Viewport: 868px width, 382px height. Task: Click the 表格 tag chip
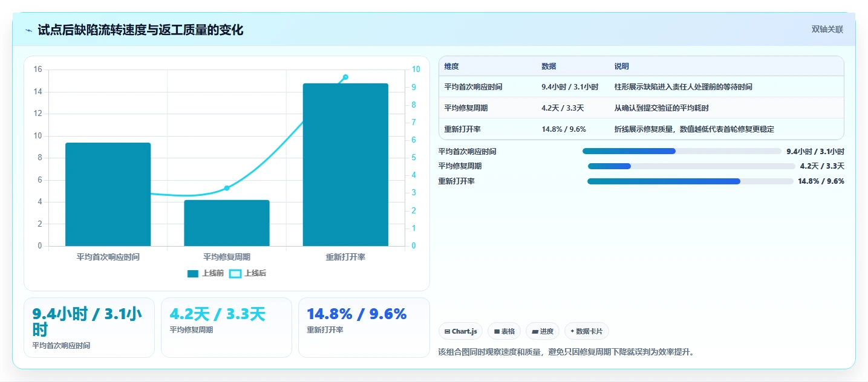(x=504, y=331)
